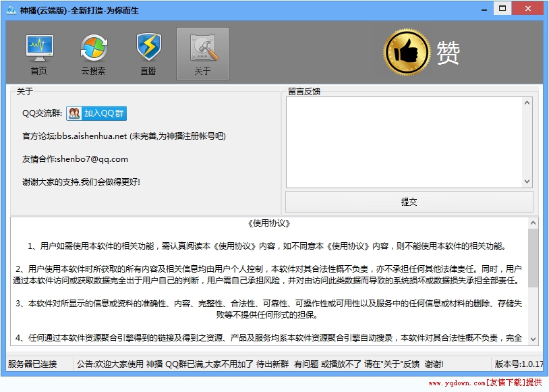549x392 pixels.
Task: Submit feedback with 提交 button
Action: [x=409, y=202]
